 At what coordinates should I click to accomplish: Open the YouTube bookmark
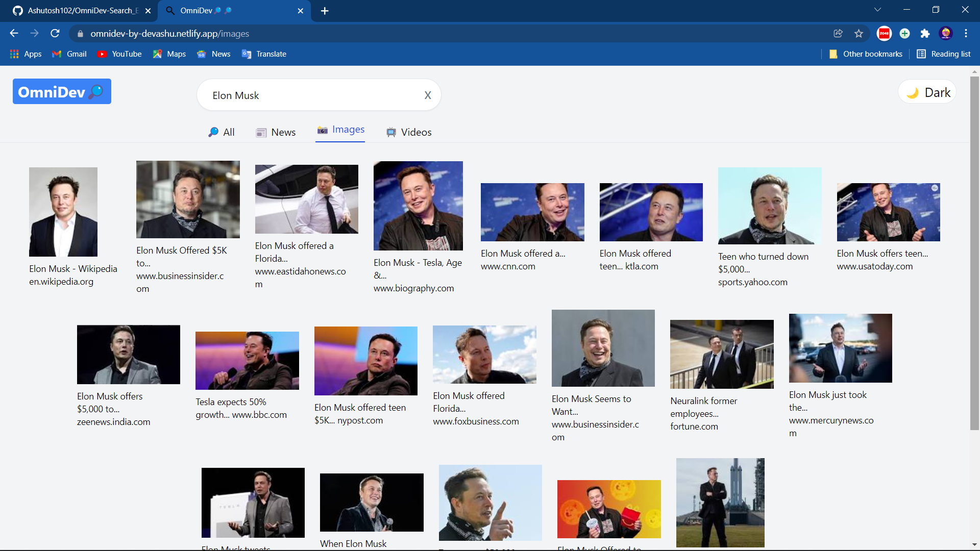coord(119,54)
